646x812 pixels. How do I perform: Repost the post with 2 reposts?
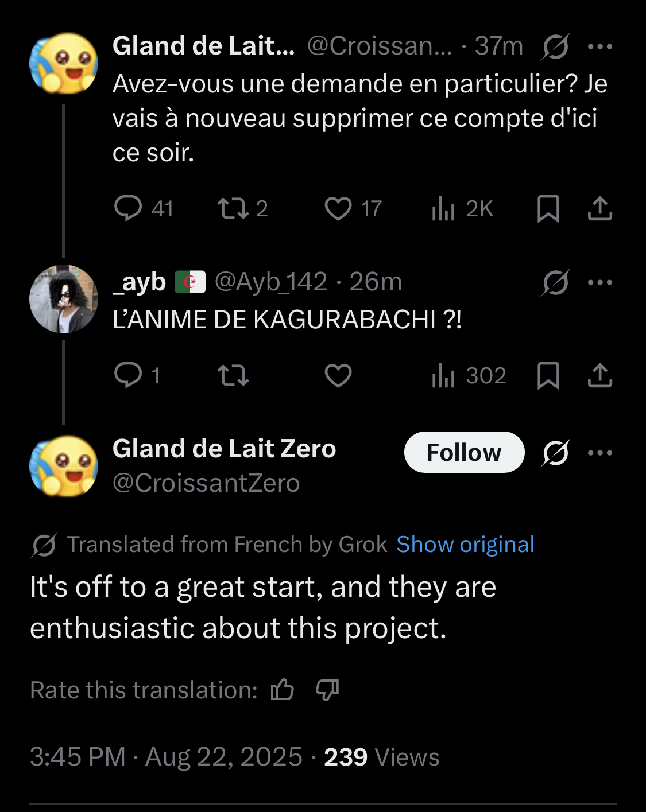click(233, 208)
